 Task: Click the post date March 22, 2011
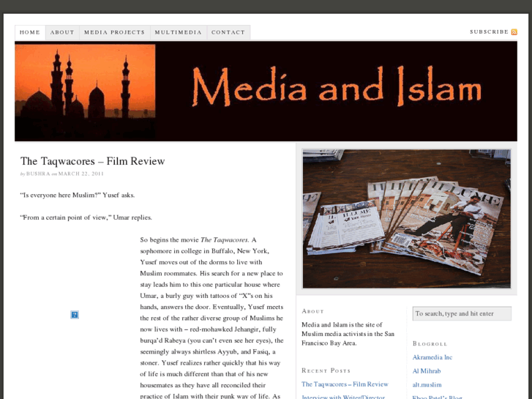coord(80,174)
